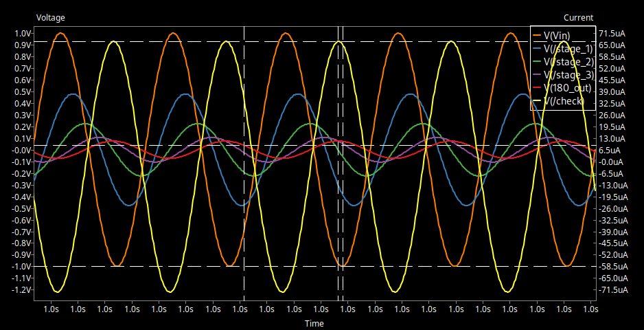Click blue stage_1 legend color marker
Screen dimensions: 644x330
[x=537, y=48]
